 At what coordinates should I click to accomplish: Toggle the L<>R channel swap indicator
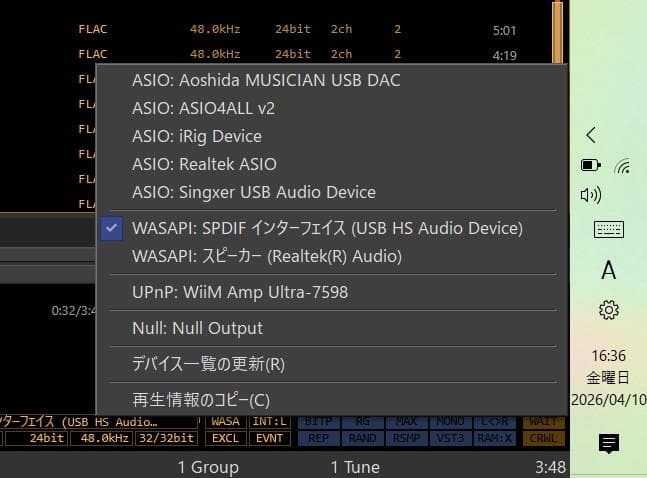coord(495,421)
